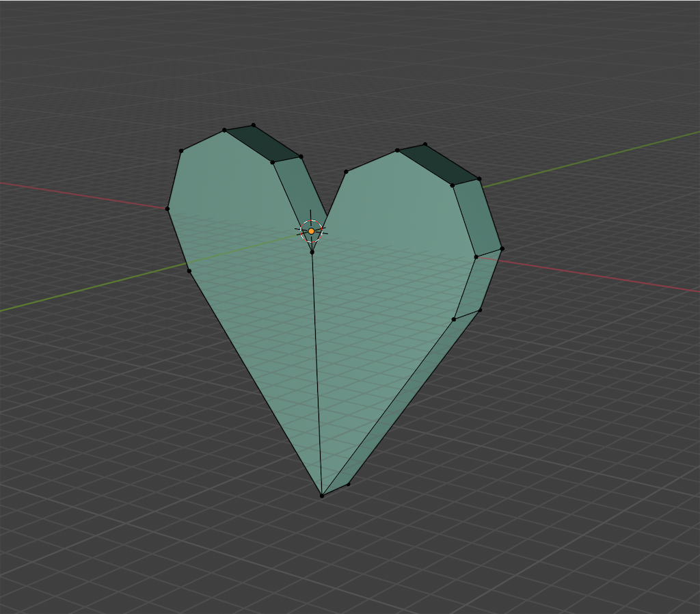
Task: Select the dark top face of the right lobe
Action: pos(439,164)
